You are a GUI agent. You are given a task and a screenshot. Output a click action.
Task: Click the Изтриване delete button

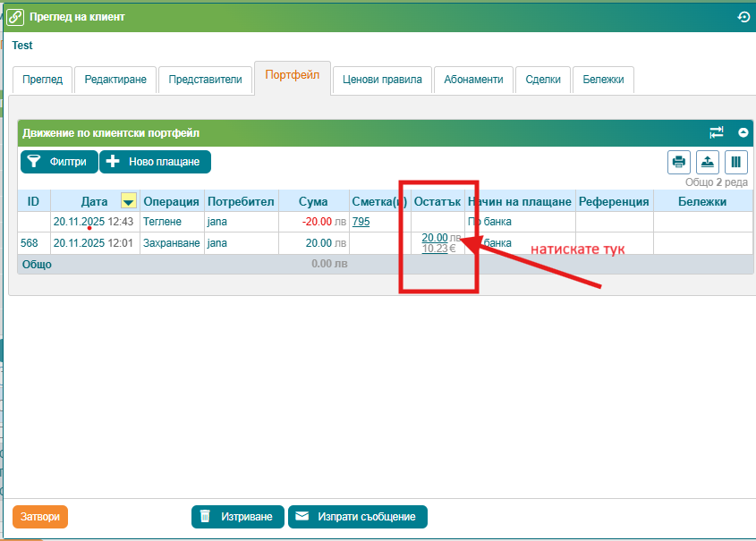pyautogui.click(x=238, y=517)
